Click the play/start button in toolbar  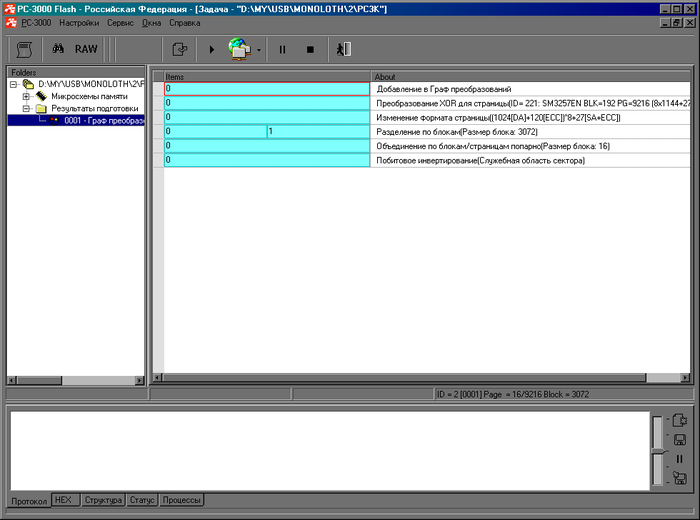(x=211, y=48)
